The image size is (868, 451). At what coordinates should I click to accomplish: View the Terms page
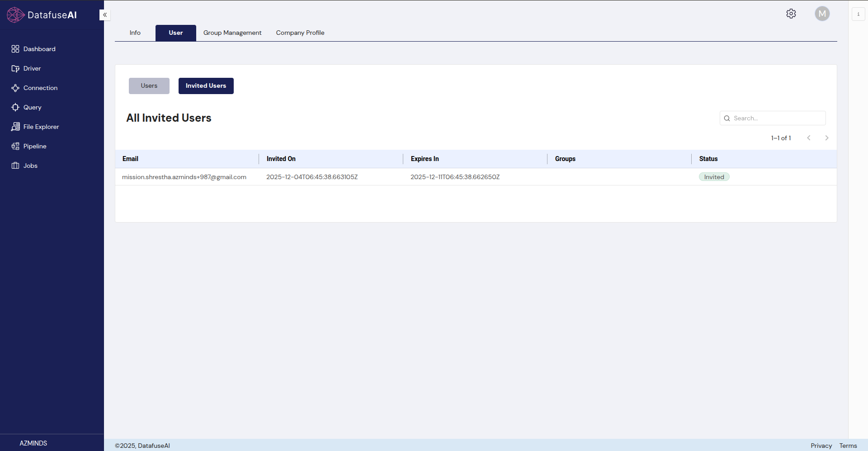coord(848,446)
